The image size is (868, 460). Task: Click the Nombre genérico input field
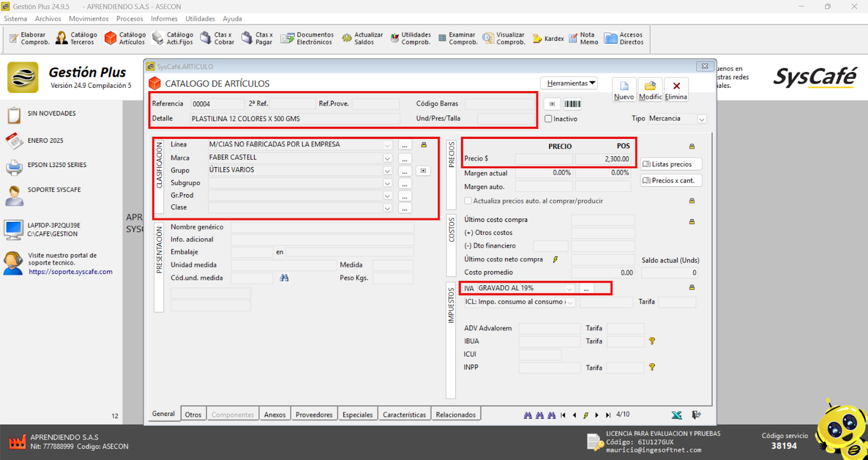(x=322, y=227)
